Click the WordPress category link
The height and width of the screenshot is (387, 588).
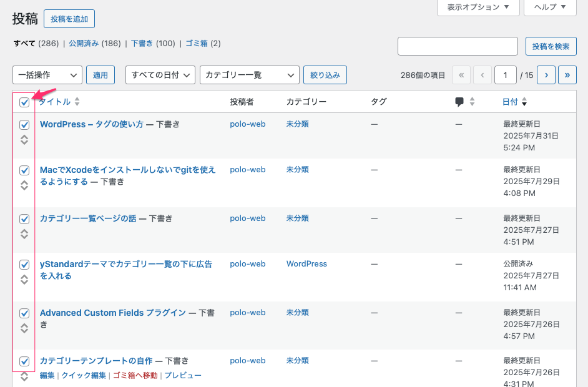tap(306, 264)
